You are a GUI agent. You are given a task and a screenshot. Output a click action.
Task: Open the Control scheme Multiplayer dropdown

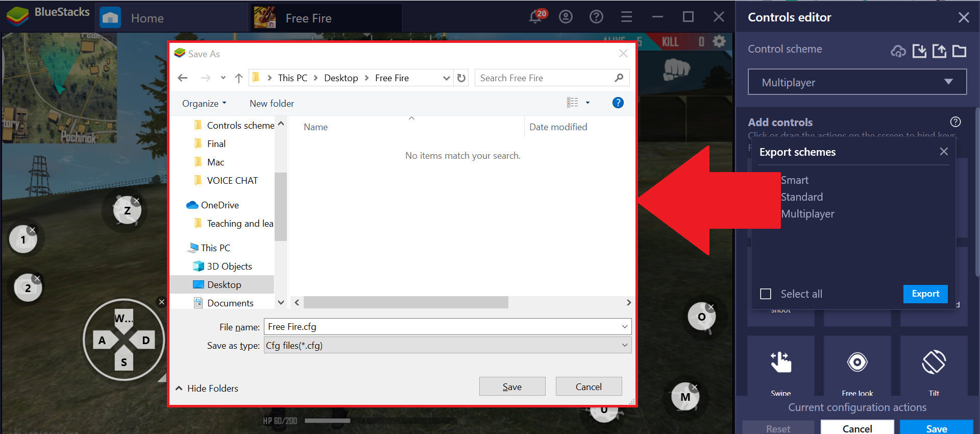point(857,82)
